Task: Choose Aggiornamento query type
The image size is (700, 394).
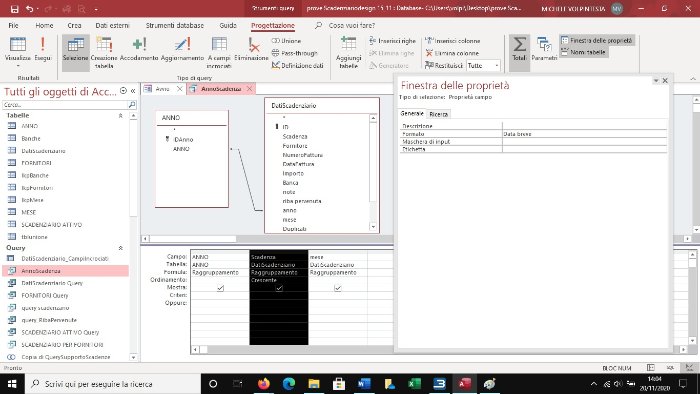Action: pos(182,49)
